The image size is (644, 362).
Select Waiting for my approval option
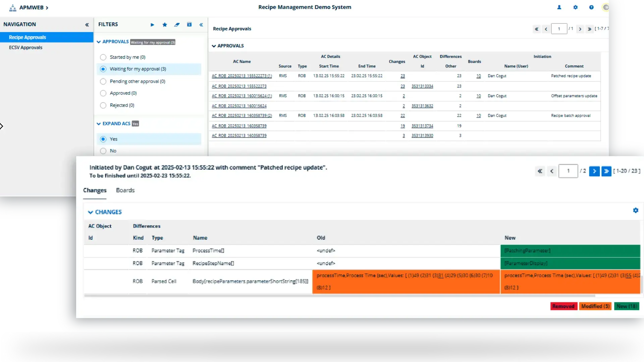coord(149,69)
